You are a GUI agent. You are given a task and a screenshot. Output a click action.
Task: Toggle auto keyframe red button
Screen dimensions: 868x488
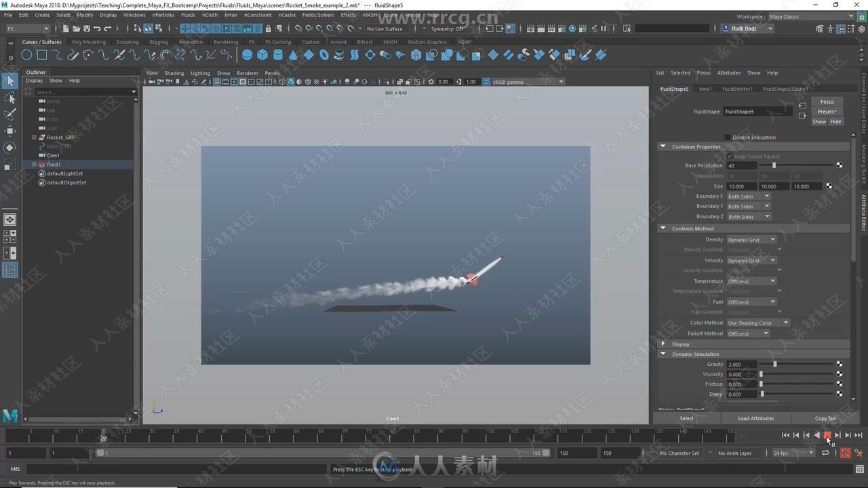point(845,453)
